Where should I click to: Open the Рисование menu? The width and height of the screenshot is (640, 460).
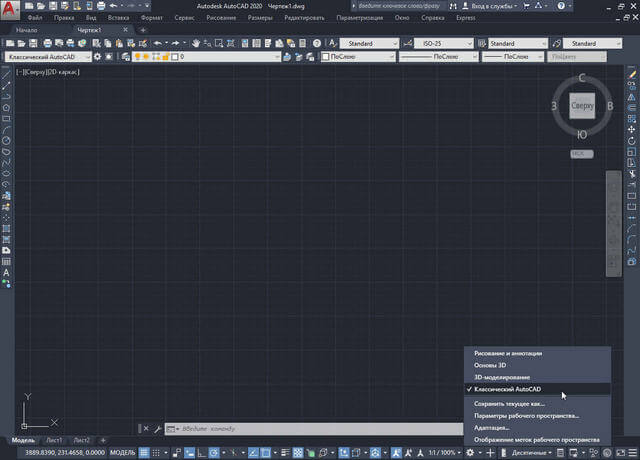pos(220,19)
